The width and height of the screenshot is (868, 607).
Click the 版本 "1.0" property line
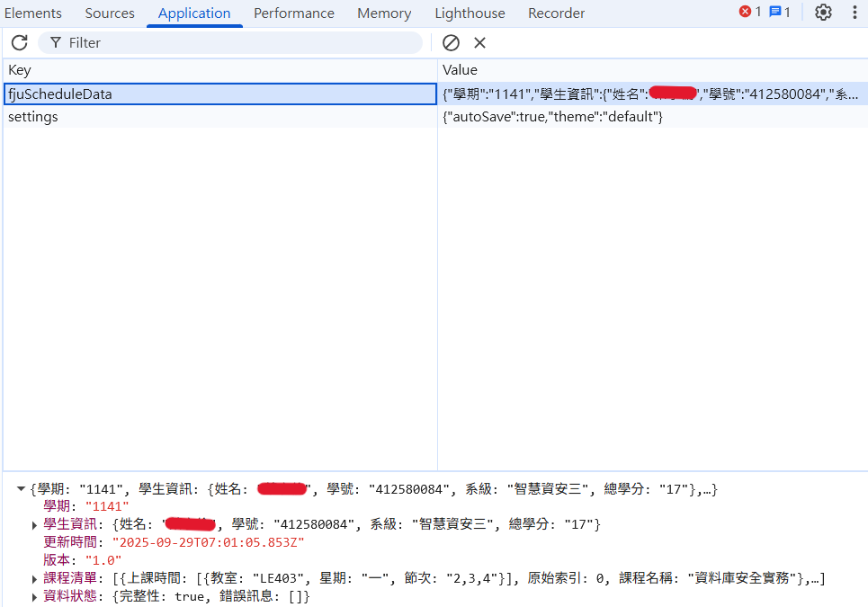point(83,560)
